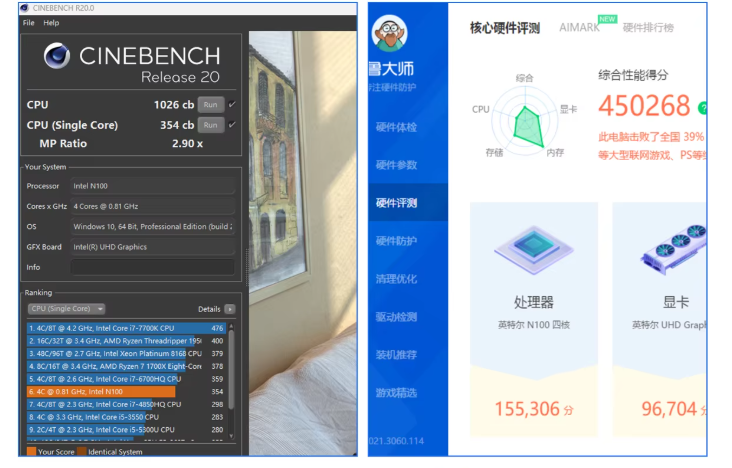Select ranking row Intel Core i5-3550 CPU

126,417
